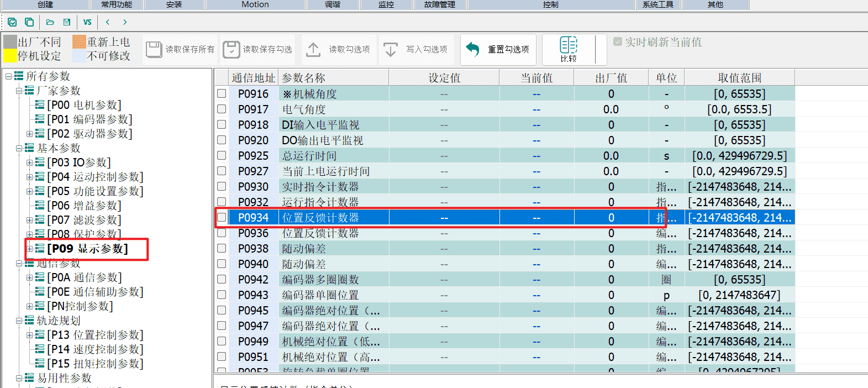Tick the checkbox for row P0942

pyautogui.click(x=222, y=279)
